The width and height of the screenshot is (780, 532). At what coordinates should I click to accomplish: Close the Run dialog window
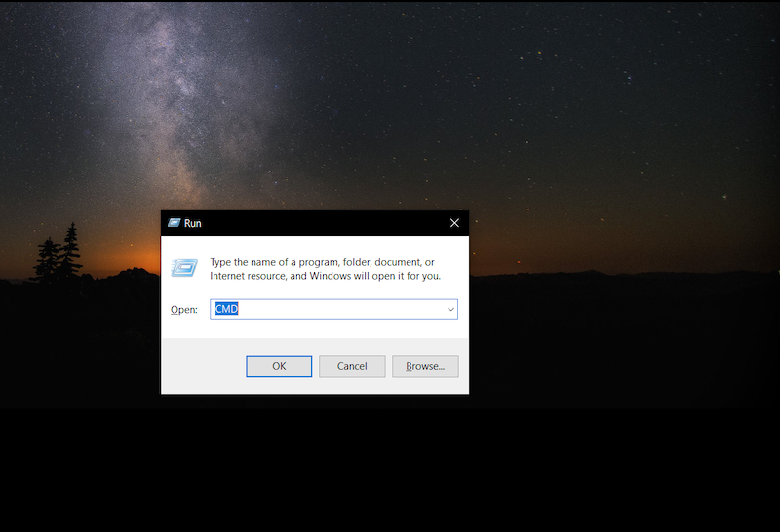(x=454, y=223)
